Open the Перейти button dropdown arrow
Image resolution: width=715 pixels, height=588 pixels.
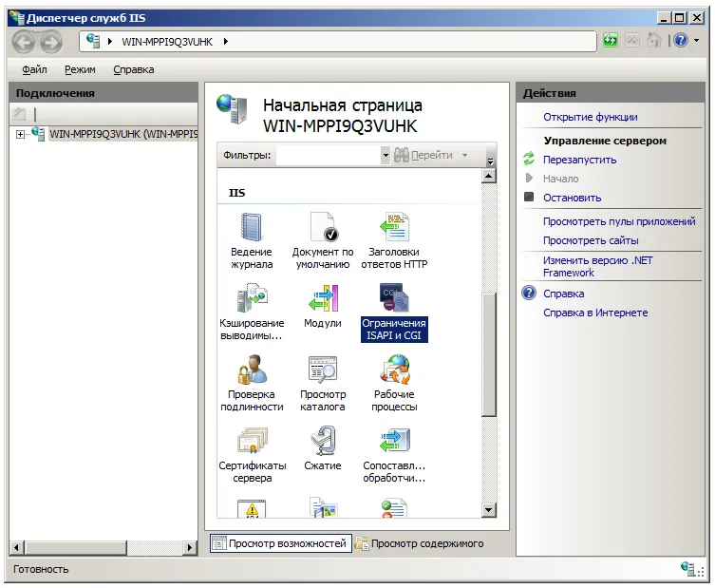464,155
